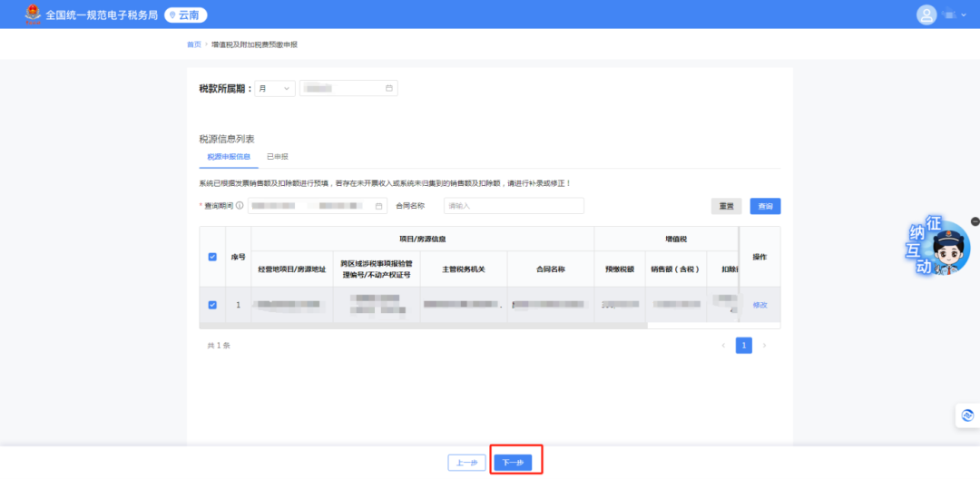The width and height of the screenshot is (980, 479).
Task: Click the 经营地项目/房源地址 column header
Action: coord(292,269)
